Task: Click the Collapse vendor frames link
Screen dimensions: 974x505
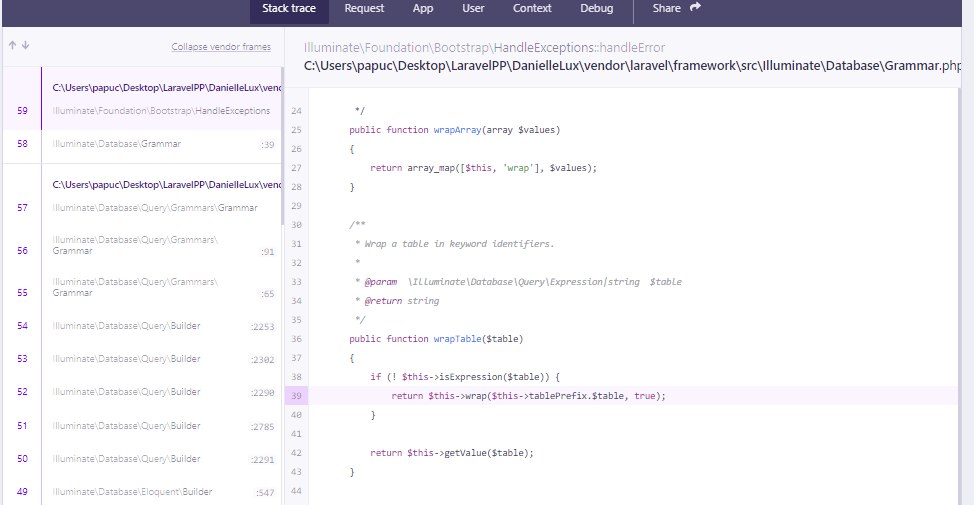Action: click(220, 47)
